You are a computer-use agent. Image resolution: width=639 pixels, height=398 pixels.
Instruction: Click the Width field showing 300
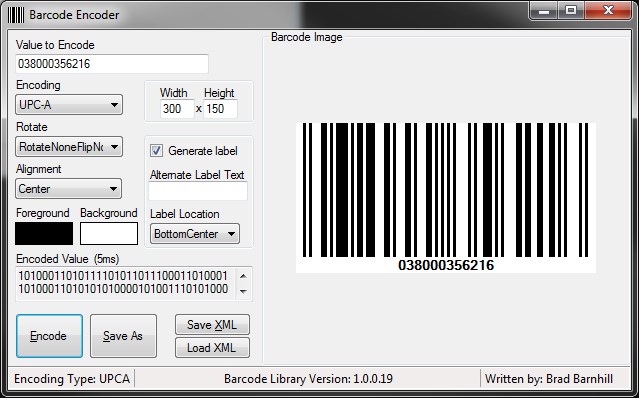tap(177, 109)
